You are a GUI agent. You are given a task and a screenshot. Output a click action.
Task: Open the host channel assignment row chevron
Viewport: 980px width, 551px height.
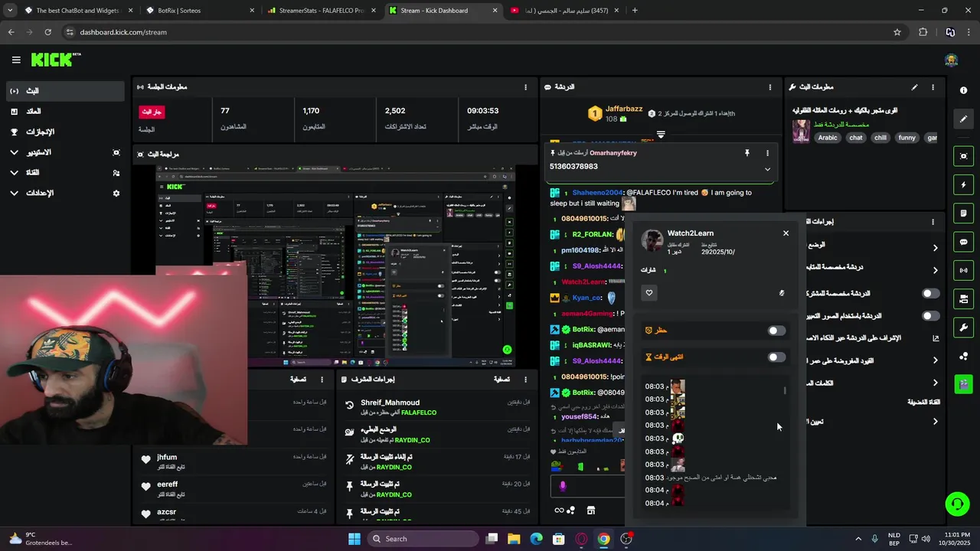(935, 421)
